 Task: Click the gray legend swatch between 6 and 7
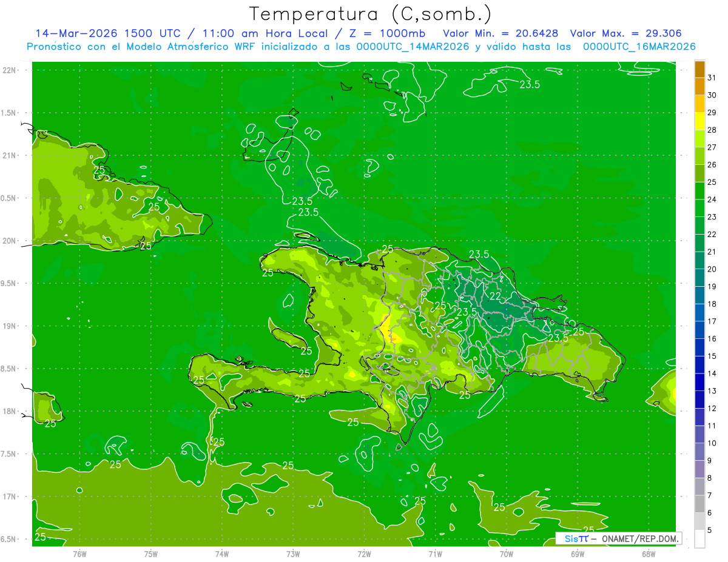699,504
